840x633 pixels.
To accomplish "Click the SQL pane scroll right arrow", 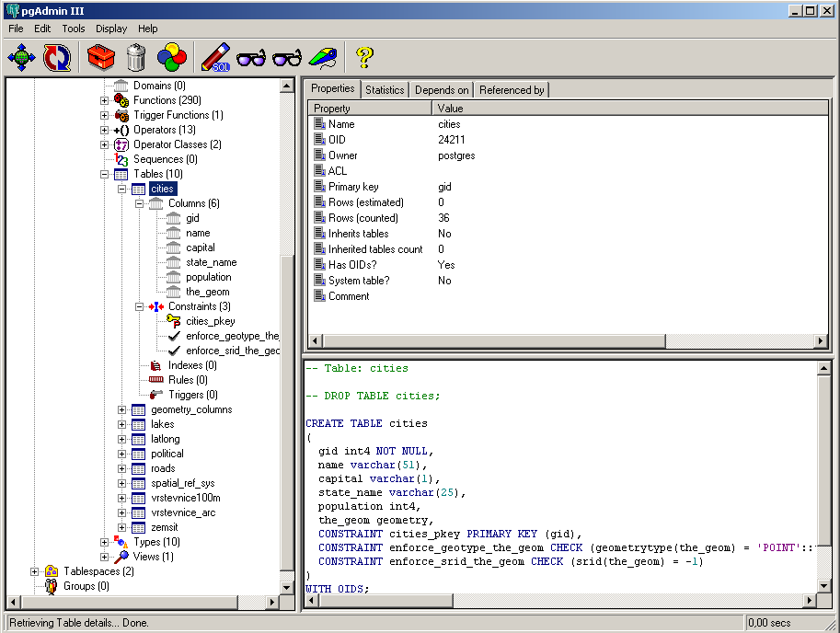I will click(811, 601).
